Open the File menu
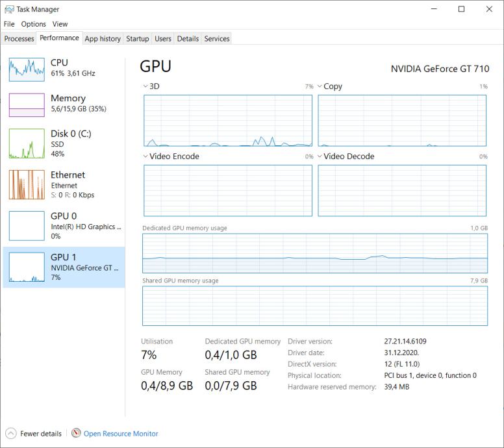504x448 pixels. (x=9, y=24)
